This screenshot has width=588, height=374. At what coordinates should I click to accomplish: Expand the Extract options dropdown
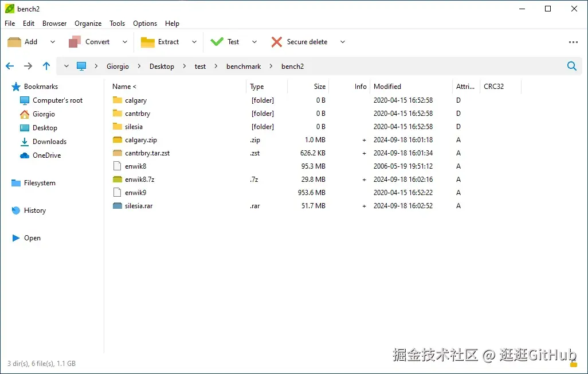pos(195,42)
